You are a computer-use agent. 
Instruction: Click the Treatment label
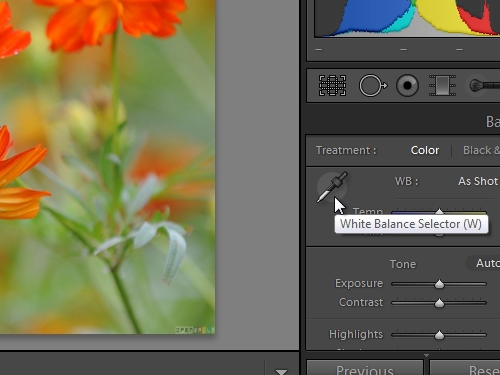point(346,150)
